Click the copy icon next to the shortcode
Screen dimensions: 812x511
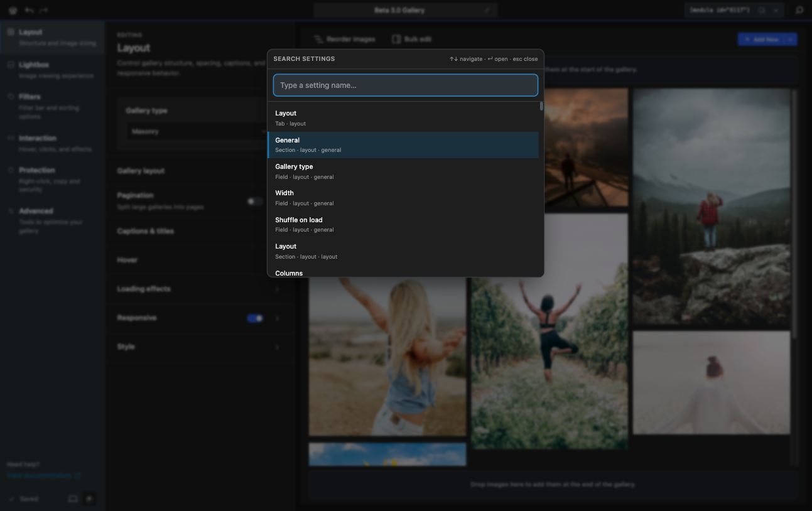point(762,10)
